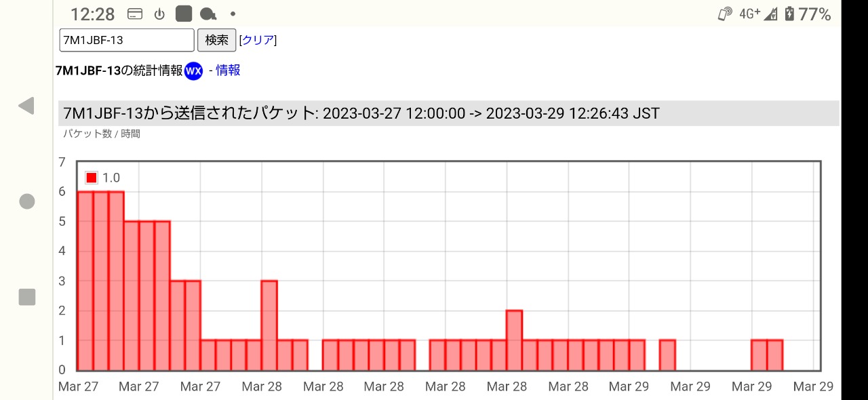This screenshot has height=400, width=868.
Task: Tap the Android home circle button
Action: [26, 201]
